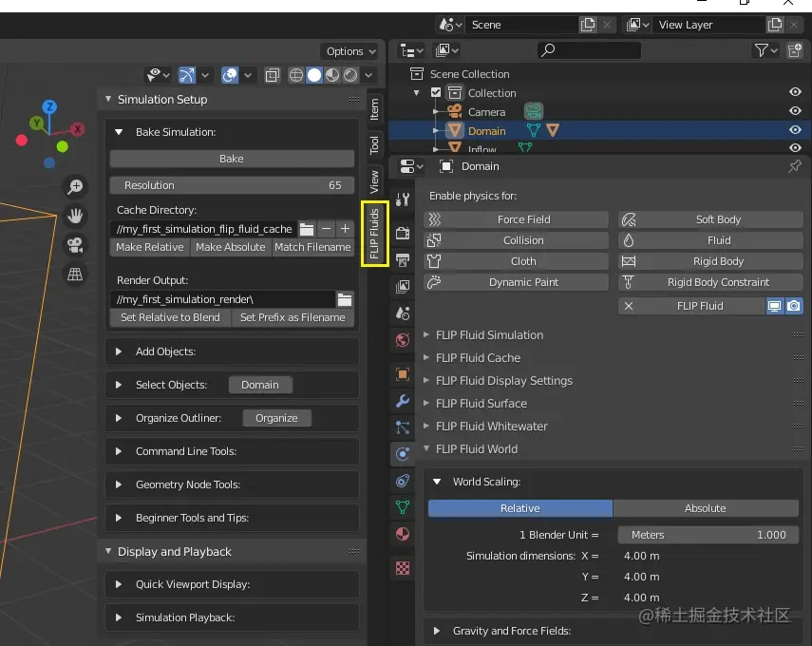Open the Output properties printer icon

[x=403, y=259]
